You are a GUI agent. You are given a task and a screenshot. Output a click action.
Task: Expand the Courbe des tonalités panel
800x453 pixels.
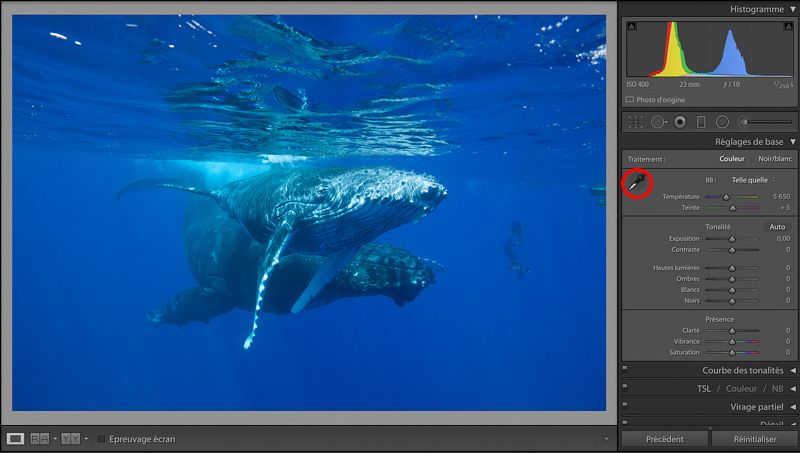pos(793,370)
